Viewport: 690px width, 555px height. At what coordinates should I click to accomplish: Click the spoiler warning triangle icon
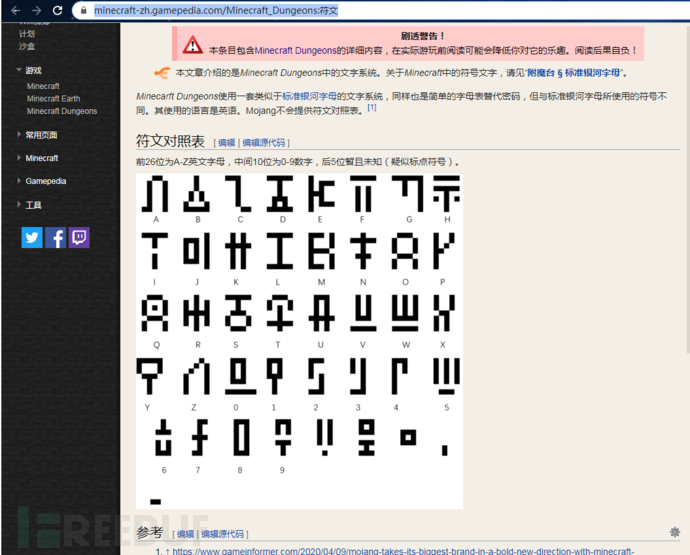(193, 45)
